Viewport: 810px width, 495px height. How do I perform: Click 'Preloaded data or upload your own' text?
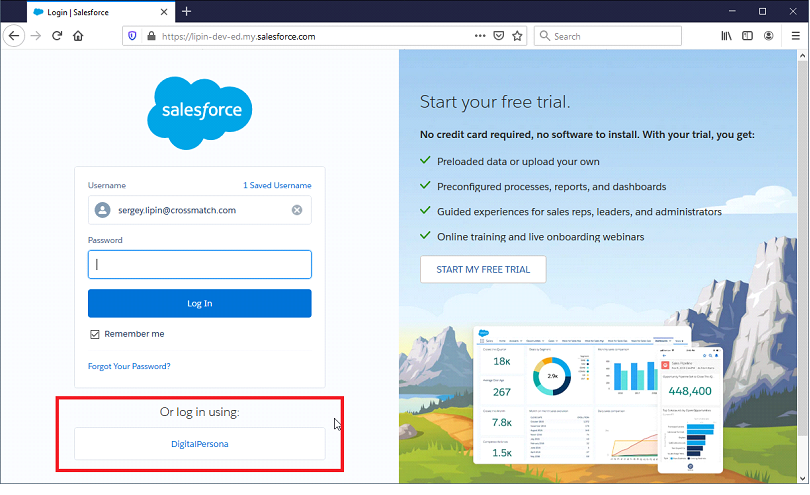point(518,161)
